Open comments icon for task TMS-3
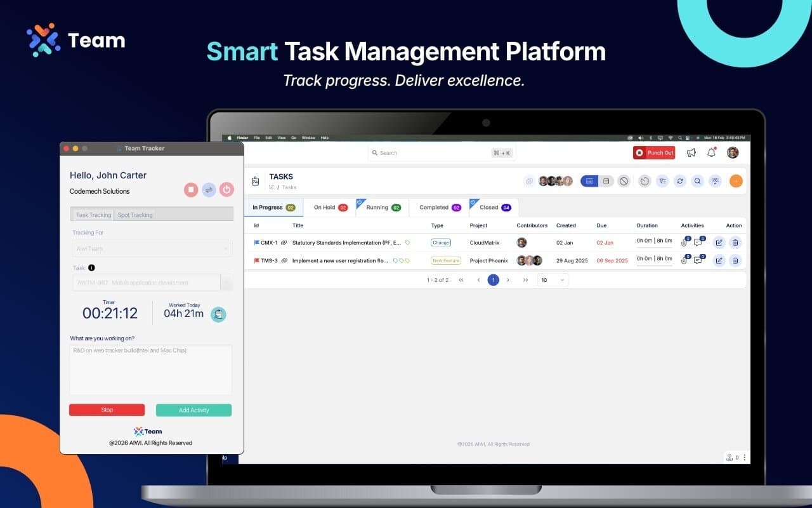Viewport: 812px width, 508px height. click(698, 260)
